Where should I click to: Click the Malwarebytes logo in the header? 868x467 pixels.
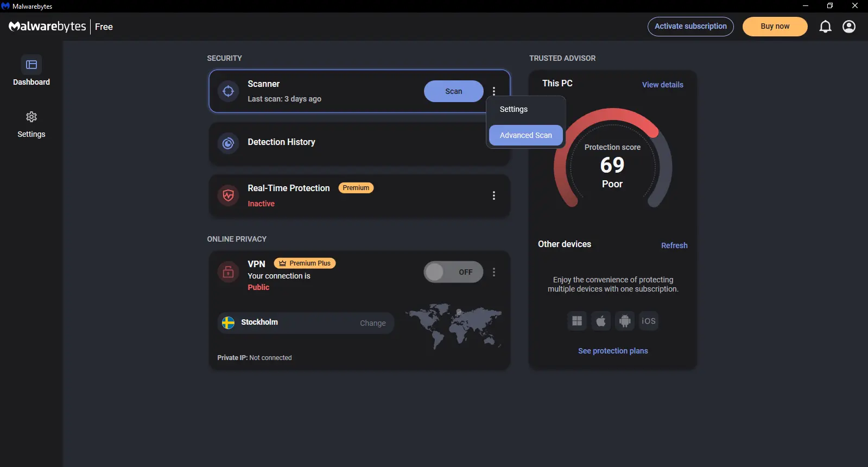47,27
